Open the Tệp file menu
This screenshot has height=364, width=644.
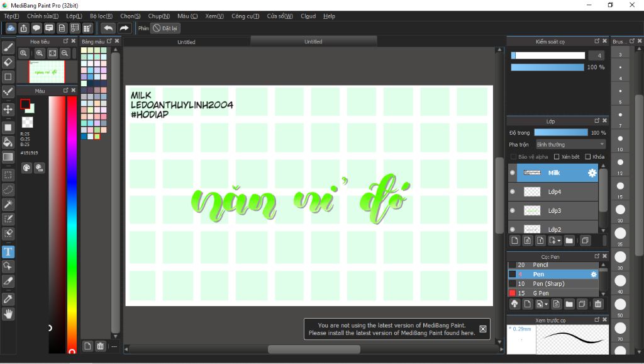[x=11, y=16]
